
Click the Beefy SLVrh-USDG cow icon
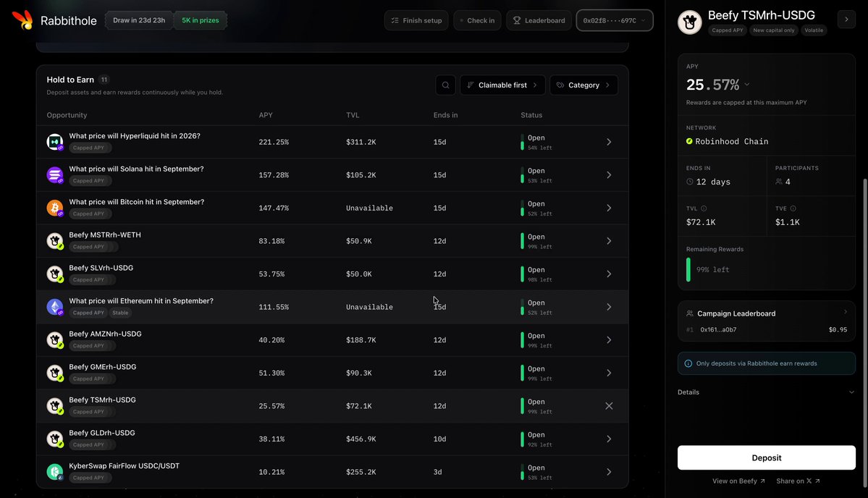pos(55,274)
